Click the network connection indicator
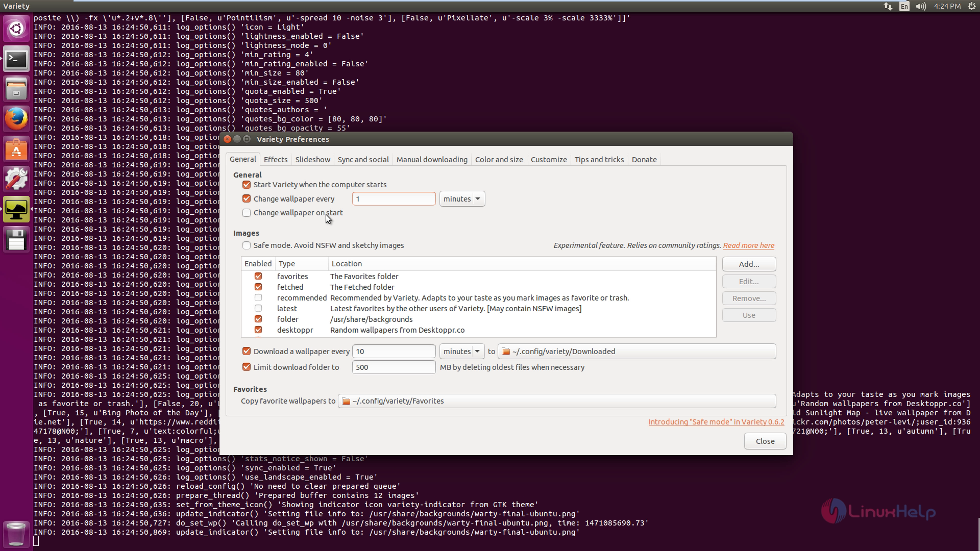 (x=888, y=6)
